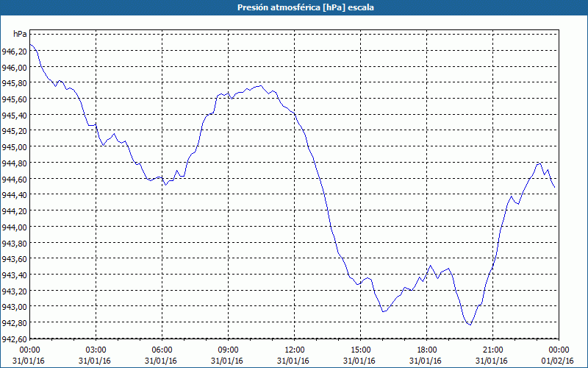Click the 944,40 y-axis value

14,195
